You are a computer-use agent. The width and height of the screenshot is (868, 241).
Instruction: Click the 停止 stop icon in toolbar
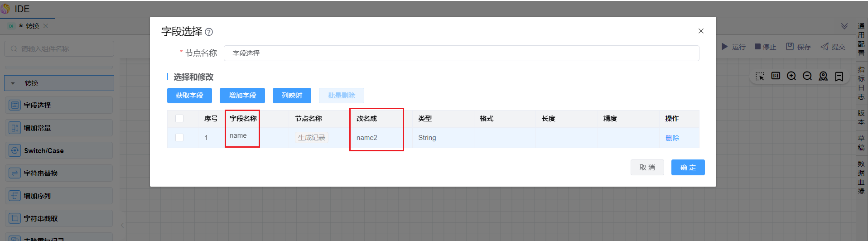(757, 46)
